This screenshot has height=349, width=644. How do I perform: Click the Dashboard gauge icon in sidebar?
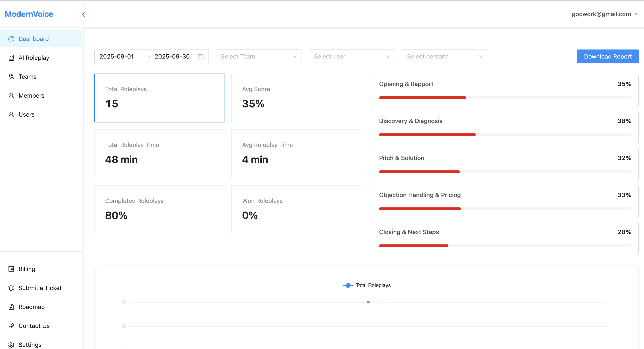11,39
